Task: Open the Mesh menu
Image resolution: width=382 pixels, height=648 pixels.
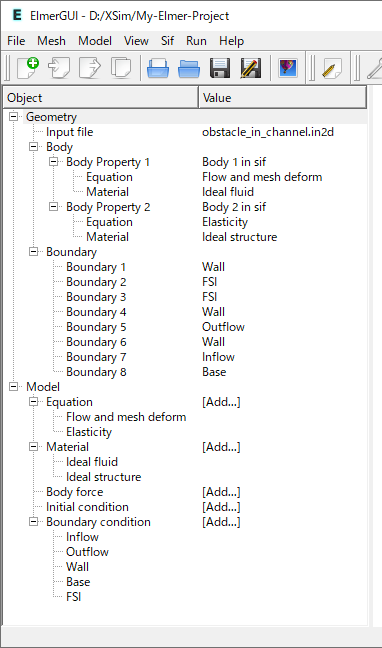Action: (x=51, y=41)
